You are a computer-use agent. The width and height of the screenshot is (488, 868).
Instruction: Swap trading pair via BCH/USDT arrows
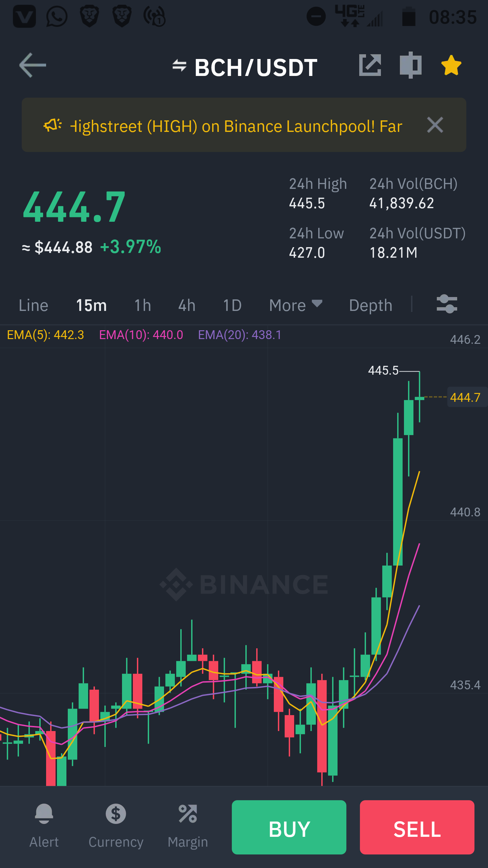click(x=179, y=65)
